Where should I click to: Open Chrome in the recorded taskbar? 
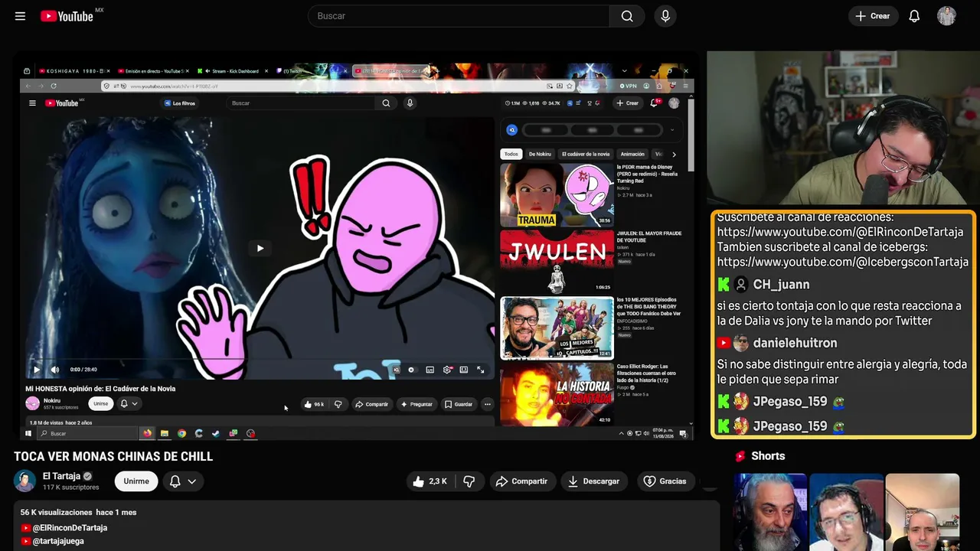181,434
